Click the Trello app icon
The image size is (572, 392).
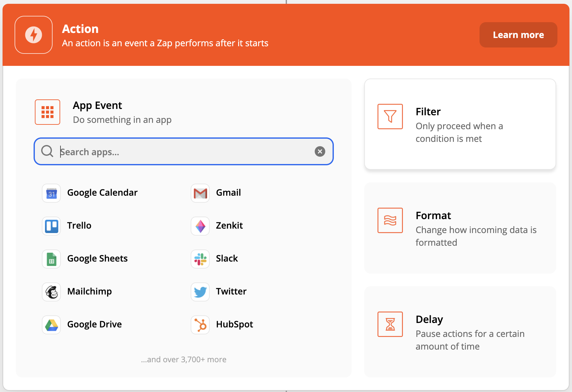pos(51,226)
